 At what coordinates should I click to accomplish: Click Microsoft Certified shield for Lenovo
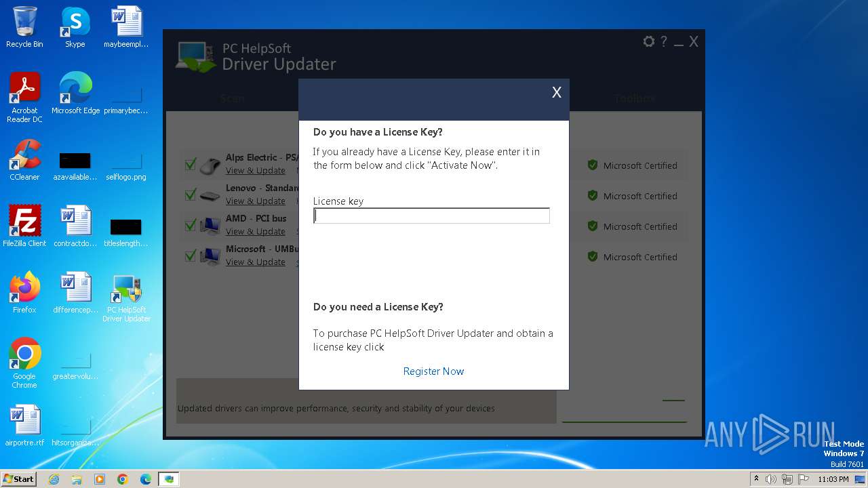(593, 195)
